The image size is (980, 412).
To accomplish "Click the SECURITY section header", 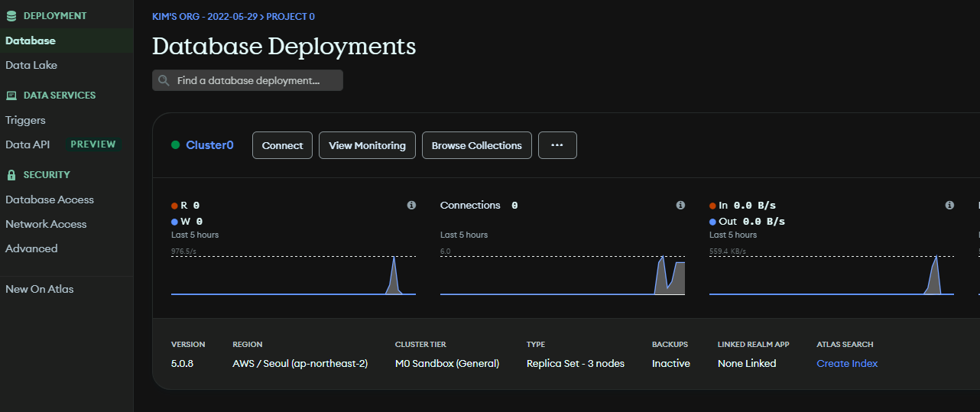I will [x=47, y=175].
